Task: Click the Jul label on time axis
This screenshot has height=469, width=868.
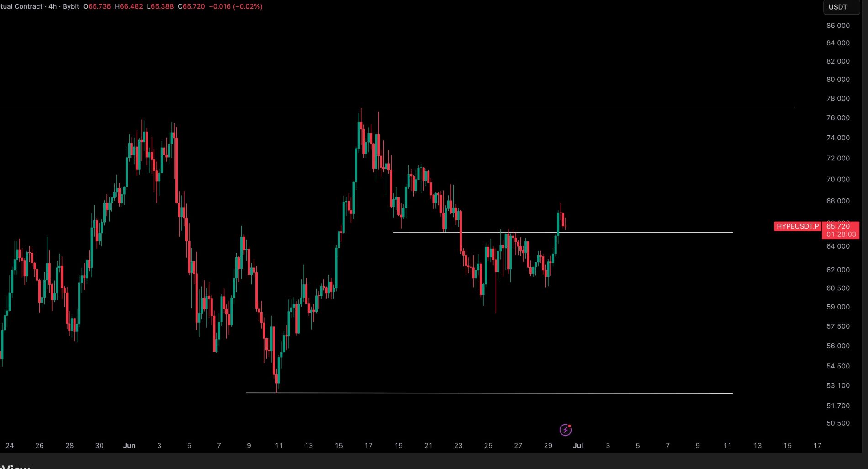Action: click(x=578, y=446)
